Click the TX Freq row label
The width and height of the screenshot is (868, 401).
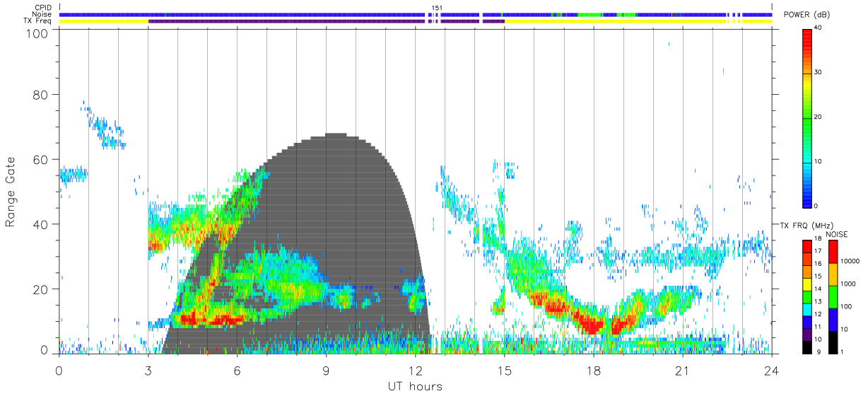[37, 21]
